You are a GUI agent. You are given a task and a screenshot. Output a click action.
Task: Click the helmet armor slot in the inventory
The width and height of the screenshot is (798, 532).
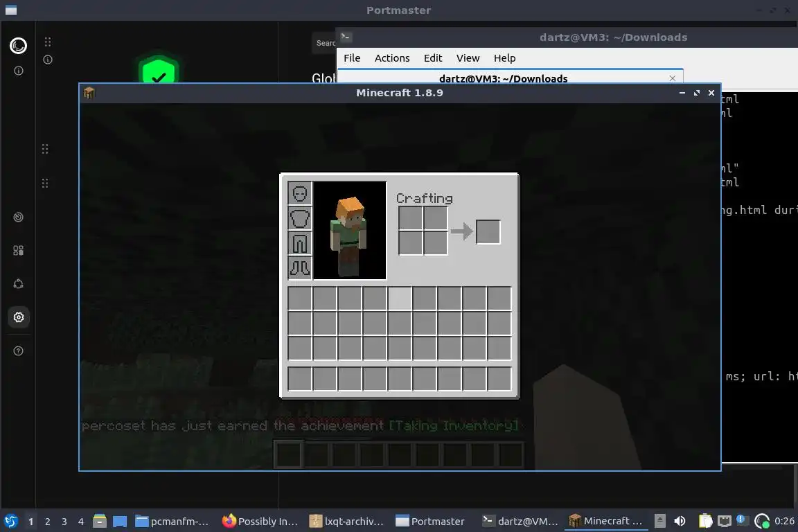point(300,193)
